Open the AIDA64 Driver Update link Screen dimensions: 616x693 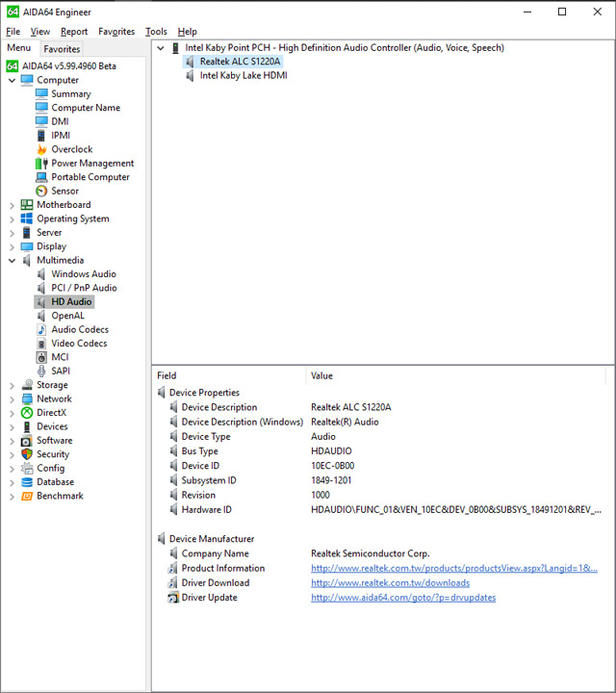403,598
